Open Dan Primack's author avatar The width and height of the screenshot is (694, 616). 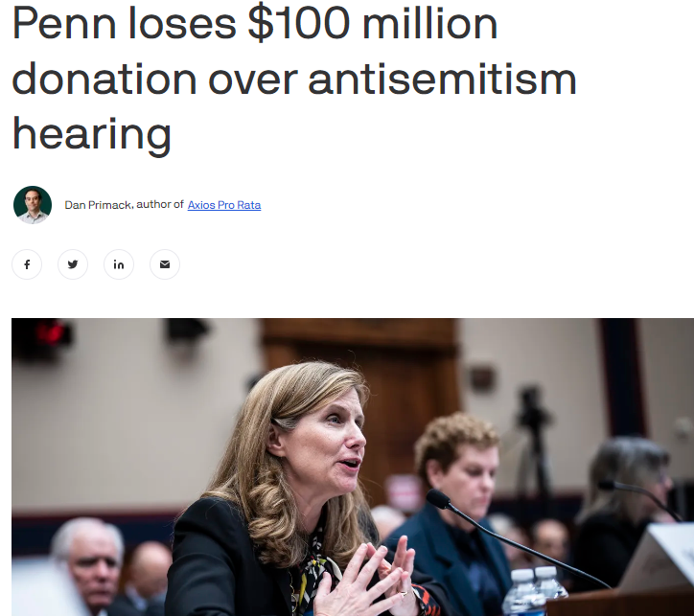33,205
